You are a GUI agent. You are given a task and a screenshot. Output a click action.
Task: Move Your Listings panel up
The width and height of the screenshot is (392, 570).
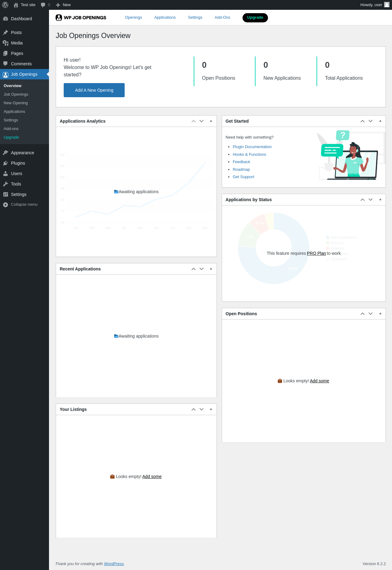coord(194,409)
